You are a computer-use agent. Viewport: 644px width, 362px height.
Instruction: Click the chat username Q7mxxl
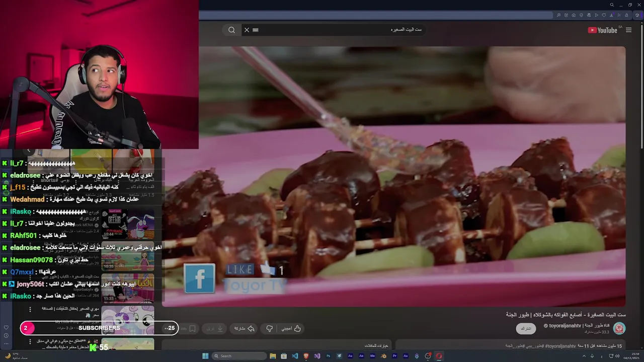[x=22, y=272]
